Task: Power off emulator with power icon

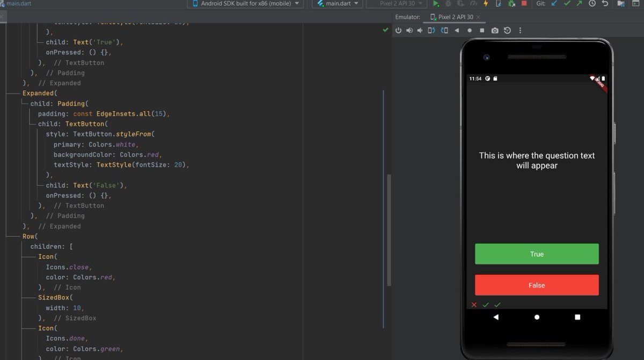Action: (398, 31)
